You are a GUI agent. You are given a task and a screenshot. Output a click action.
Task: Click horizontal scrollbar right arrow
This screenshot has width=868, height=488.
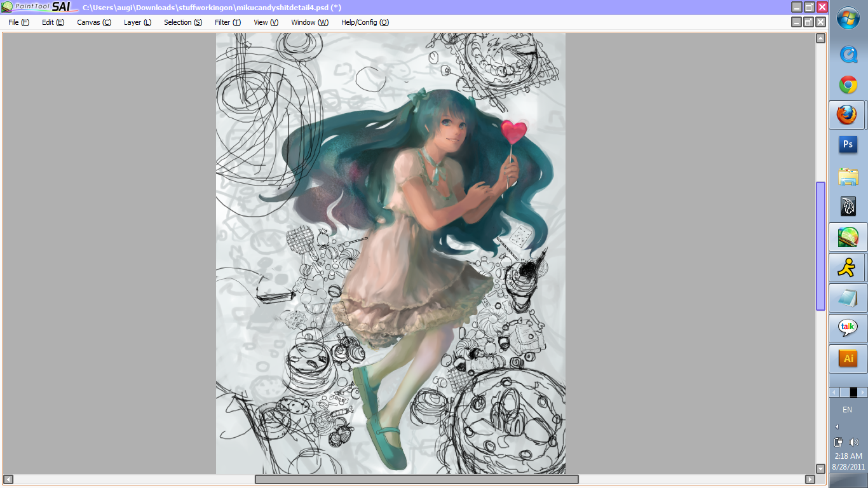(x=810, y=479)
